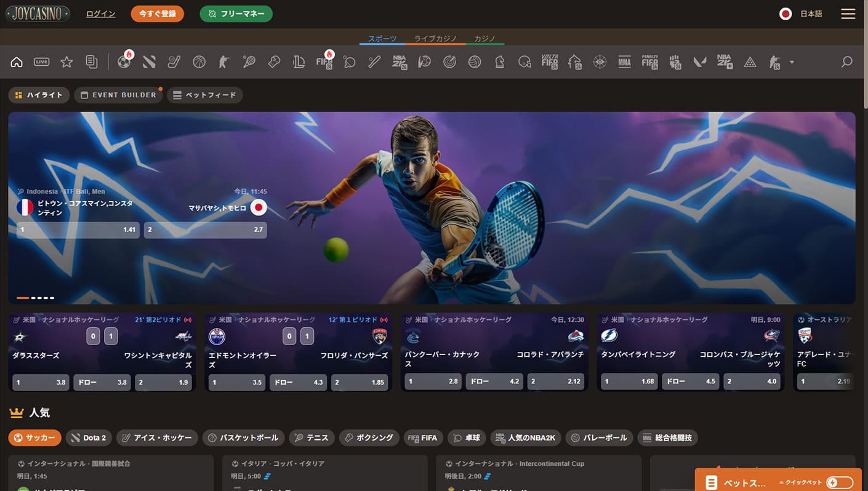Click the ログイン login link

pos(100,14)
